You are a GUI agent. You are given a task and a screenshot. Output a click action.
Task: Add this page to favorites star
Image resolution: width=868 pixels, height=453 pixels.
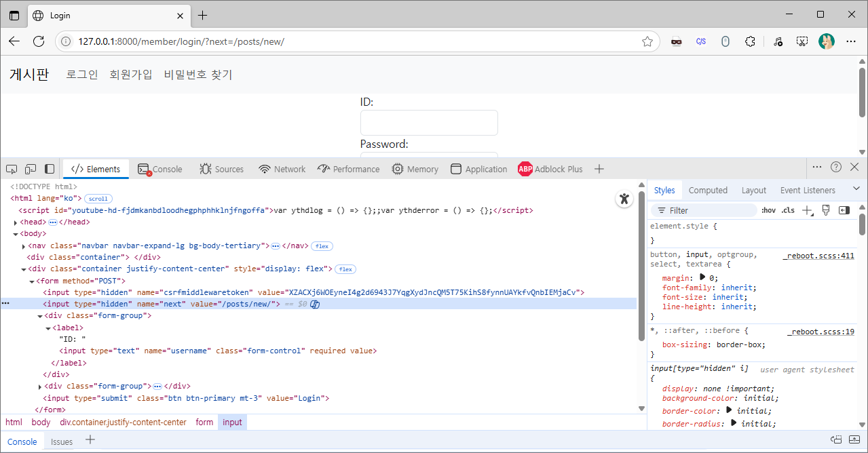pyautogui.click(x=647, y=41)
